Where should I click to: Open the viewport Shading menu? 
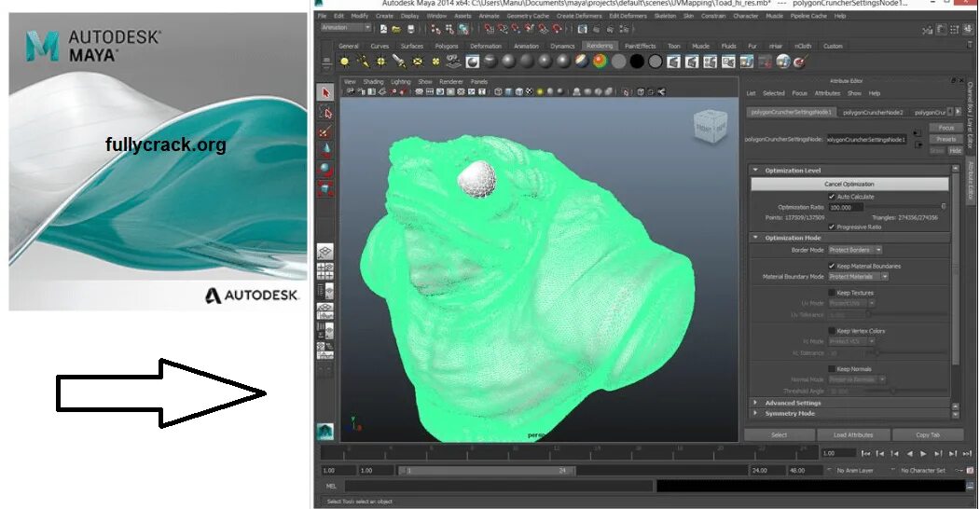point(373,82)
